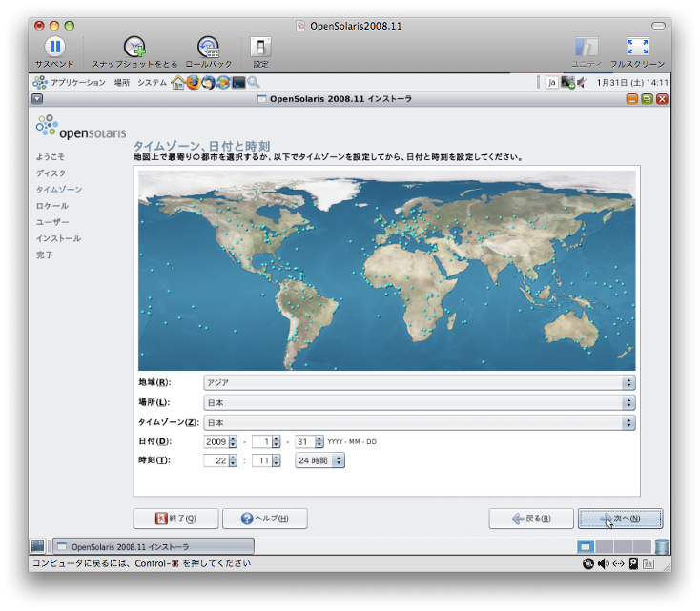Expand the 地域 (region) dropdown
The height and width of the screenshot is (611, 700).
click(x=419, y=382)
